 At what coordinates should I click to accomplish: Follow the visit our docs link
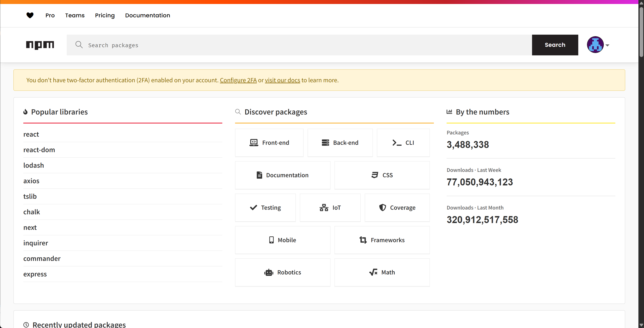282,80
